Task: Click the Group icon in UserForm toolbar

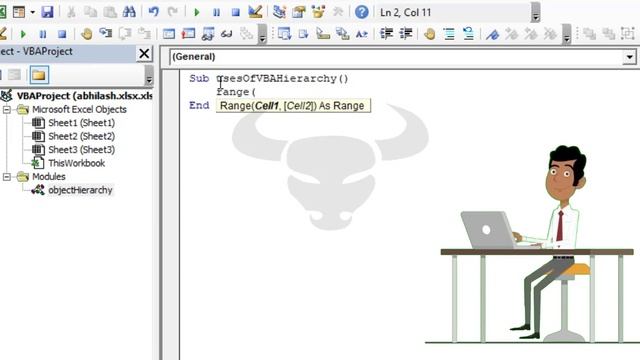Action: click(628, 34)
